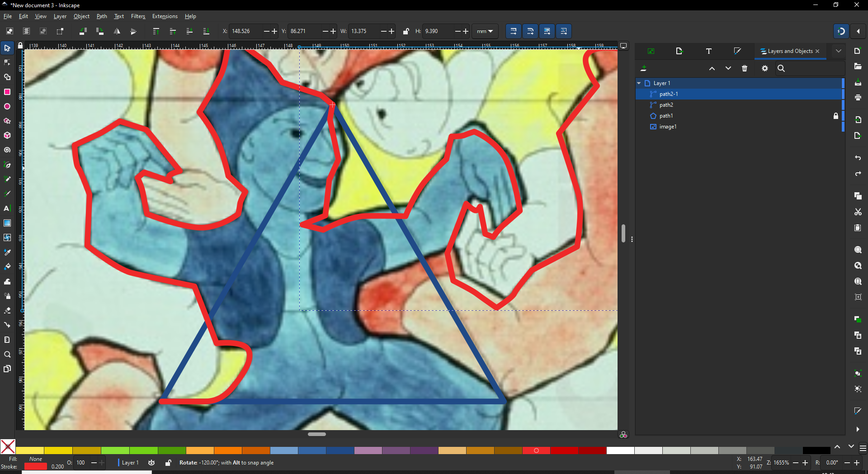Select the Zoom tool in toolbox
The width and height of the screenshot is (868, 474).
tap(7, 354)
